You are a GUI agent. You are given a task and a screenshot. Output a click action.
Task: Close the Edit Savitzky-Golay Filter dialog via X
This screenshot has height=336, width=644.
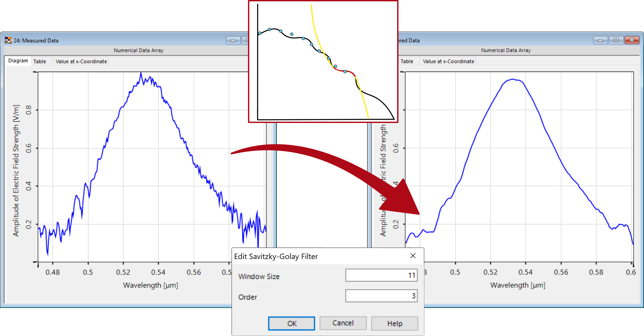point(413,256)
